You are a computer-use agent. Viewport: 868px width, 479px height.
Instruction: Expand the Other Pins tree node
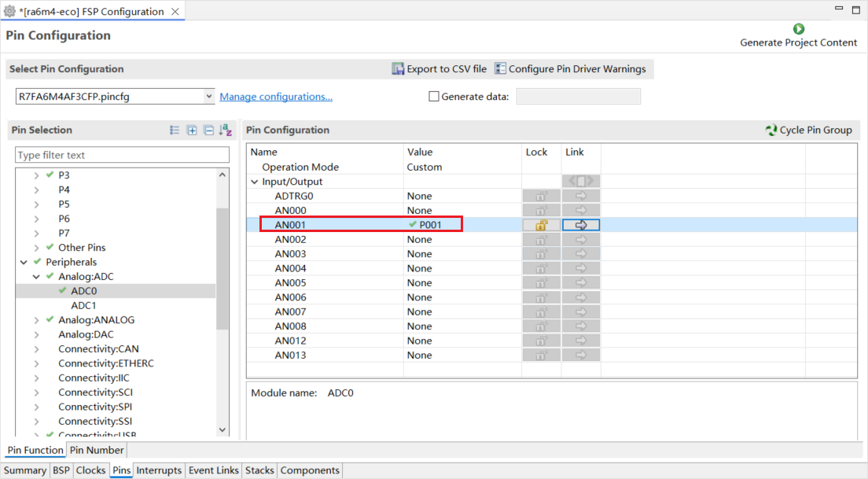(x=36, y=248)
